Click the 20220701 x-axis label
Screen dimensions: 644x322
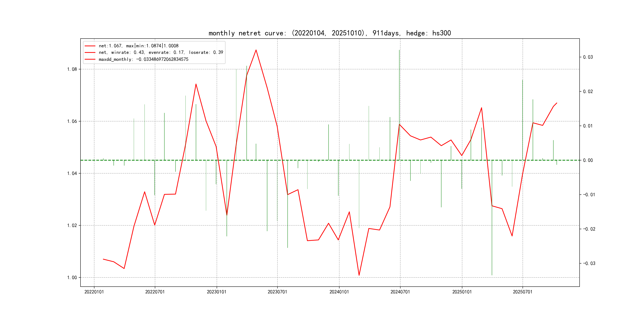point(155,292)
